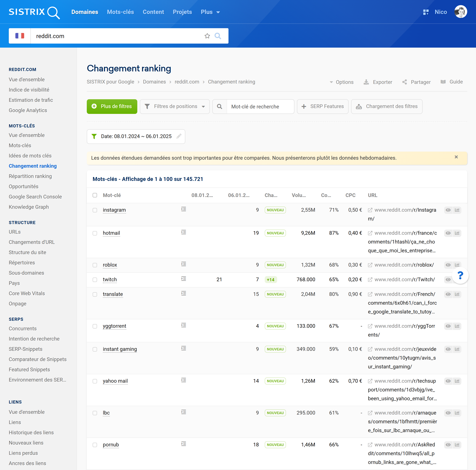Screen dimensions: 476x470
Task: Show history chart icon for roblox row
Action: point(457,265)
